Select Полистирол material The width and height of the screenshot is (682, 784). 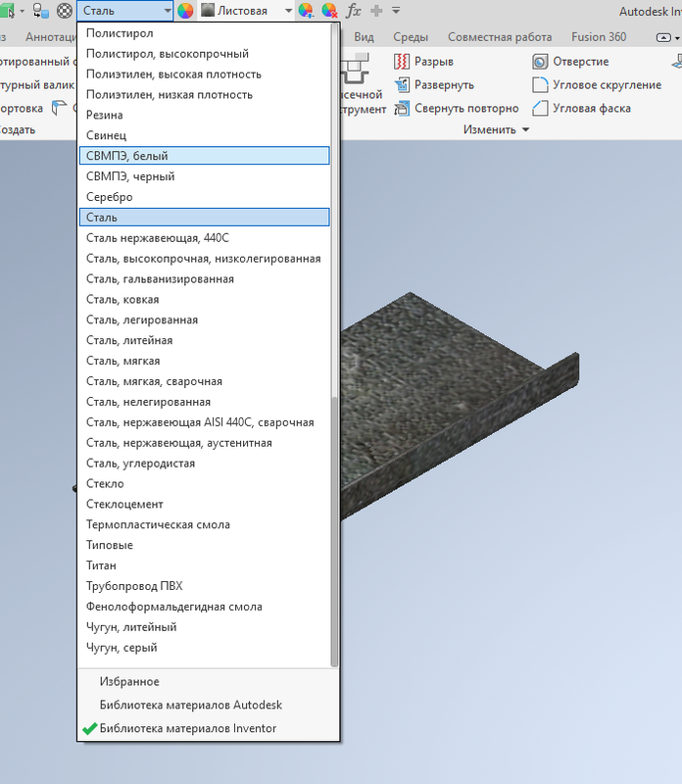205,33
